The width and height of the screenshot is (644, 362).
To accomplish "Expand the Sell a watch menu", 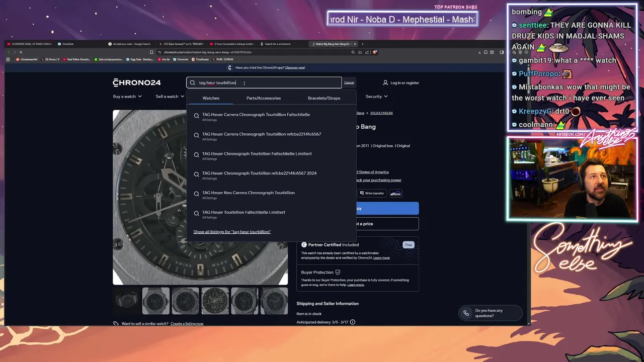I will point(170,97).
